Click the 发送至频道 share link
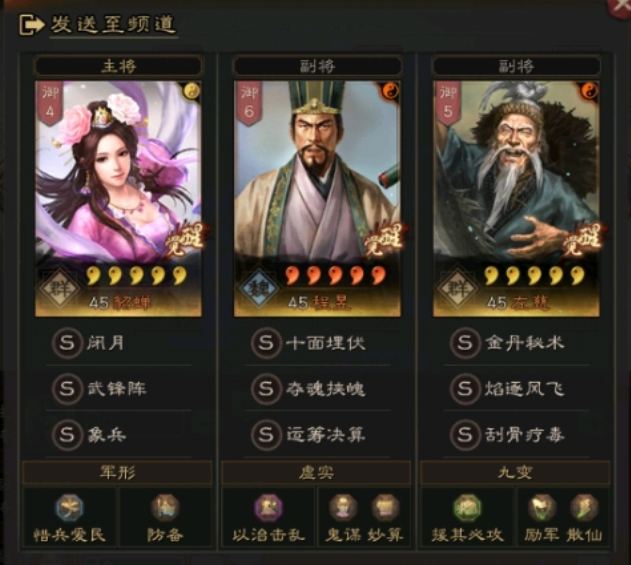 click(98, 24)
